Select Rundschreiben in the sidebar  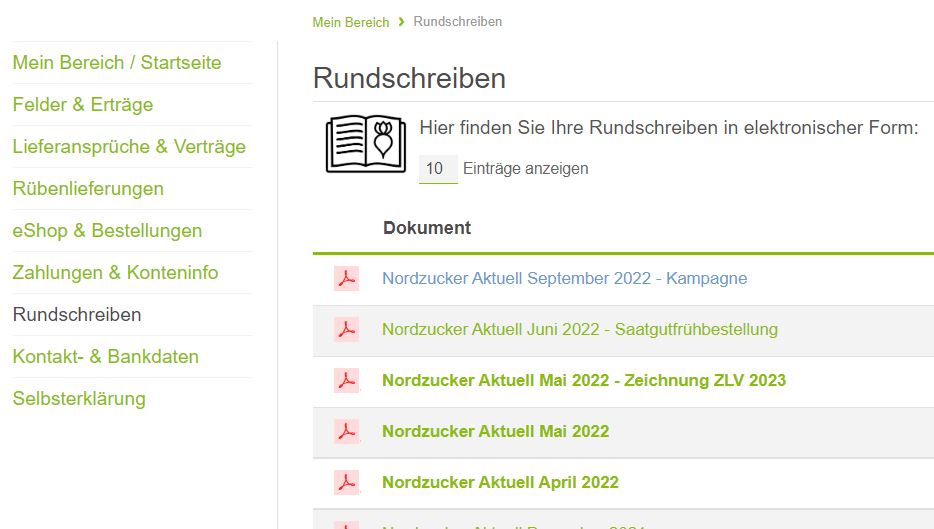coord(77,315)
